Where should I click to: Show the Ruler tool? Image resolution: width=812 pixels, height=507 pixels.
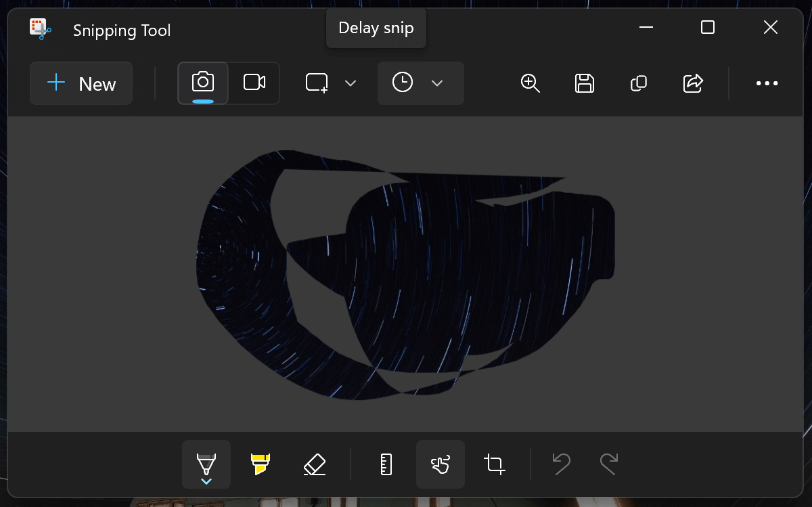pos(386,464)
